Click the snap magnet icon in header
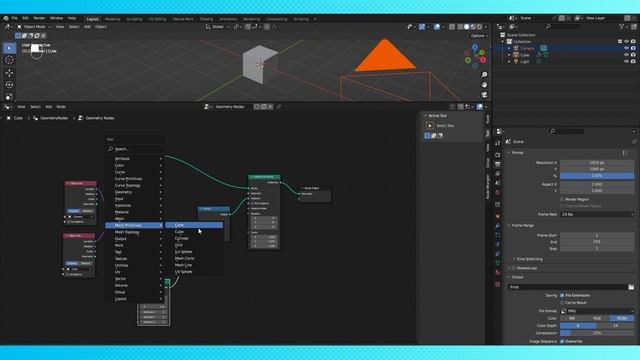This screenshot has width=640, height=360. (248, 27)
